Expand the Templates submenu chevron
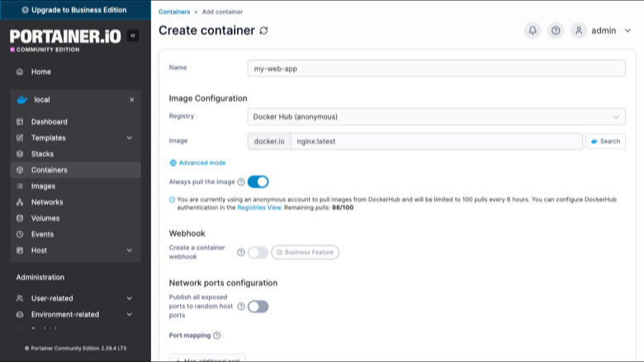This screenshot has height=362, width=644. (130, 138)
